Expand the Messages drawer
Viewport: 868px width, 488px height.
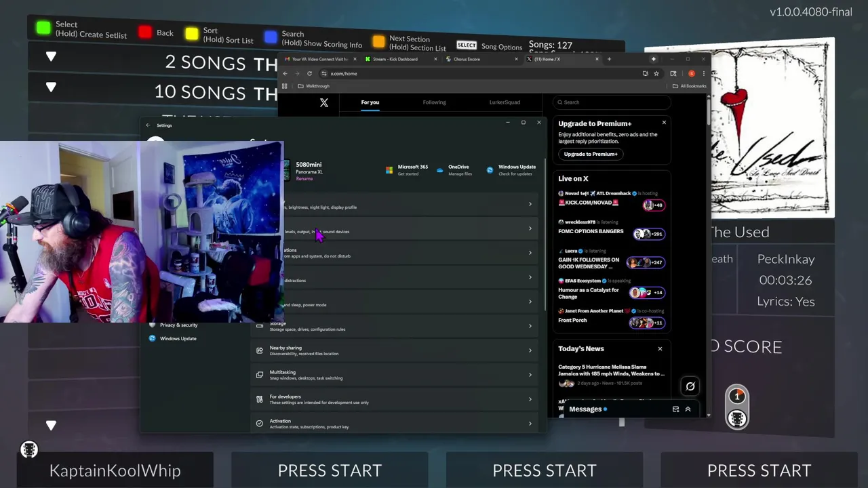[688, 409]
